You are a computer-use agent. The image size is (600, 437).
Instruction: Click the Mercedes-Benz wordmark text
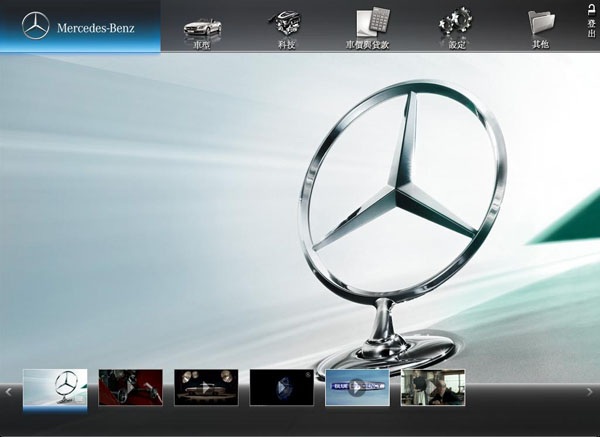point(95,27)
